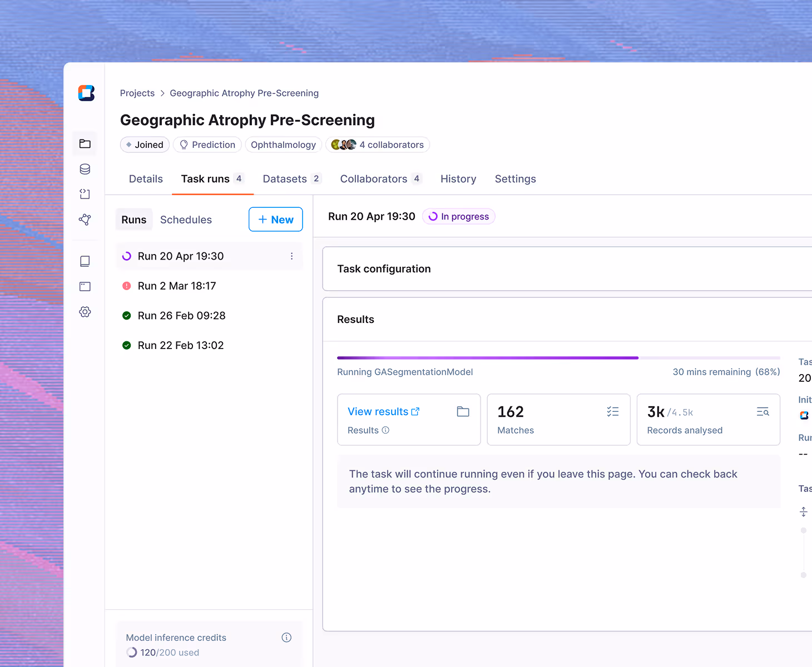Click the Prediction tag
This screenshot has height=667, width=812.
point(207,145)
